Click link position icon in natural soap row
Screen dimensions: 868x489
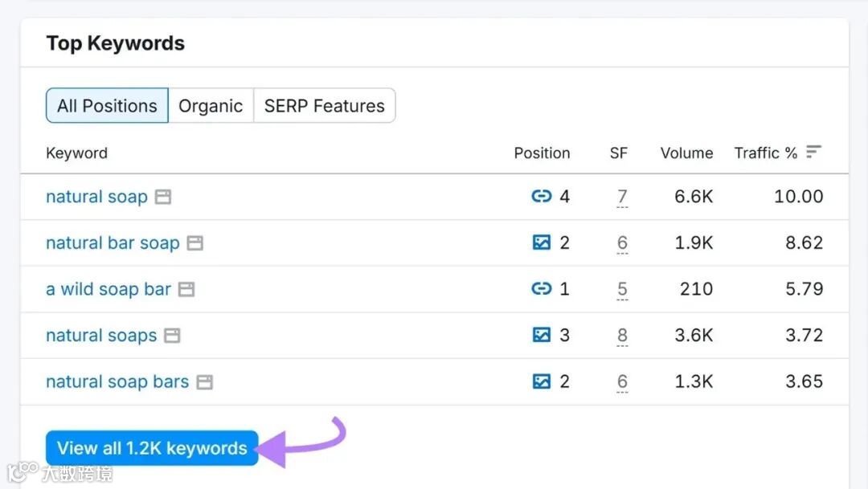tap(542, 197)
